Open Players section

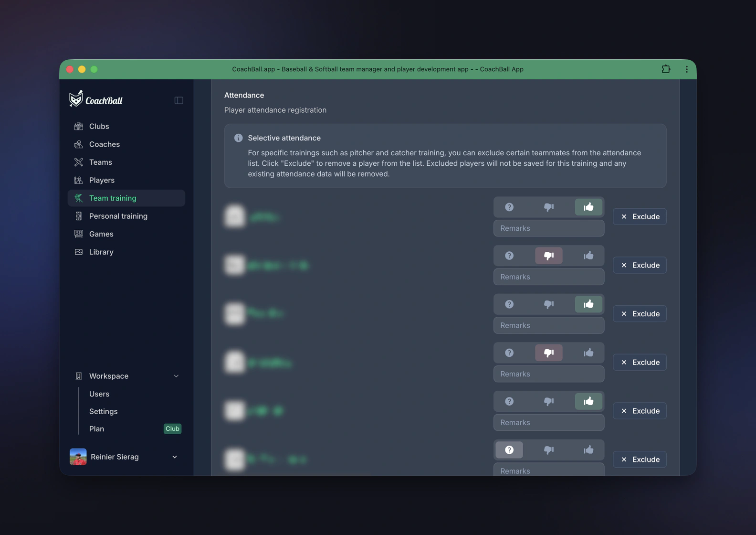coord(126,180)
